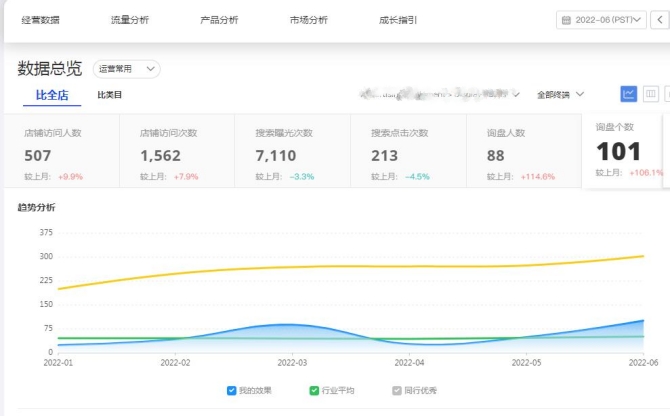Select 搜索曝光次数 metric card
Screen dimensions: 670x416
pos(292,152)
